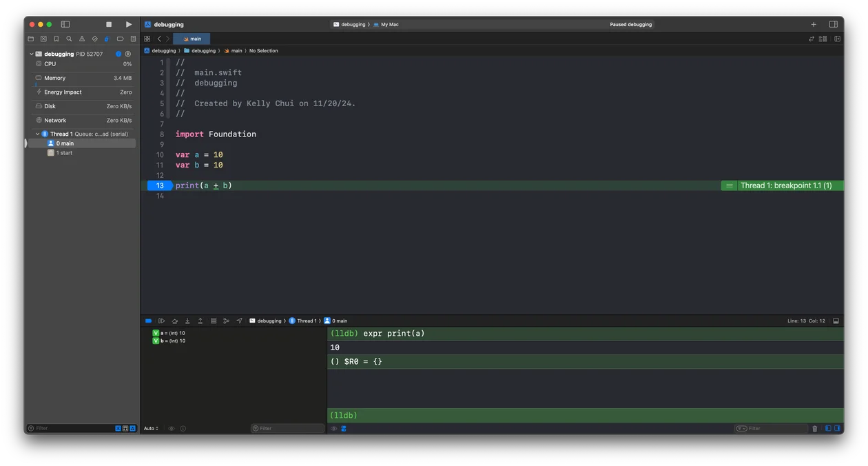Click the Step Into button
The image size is (868, 466).
pyautogui.click(x=187, y=321)
